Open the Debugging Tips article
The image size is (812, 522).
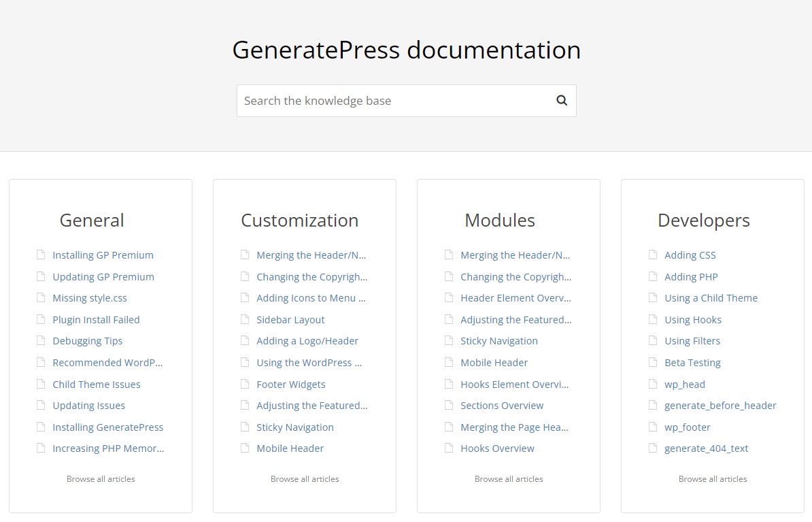click(x=88, y=341)
